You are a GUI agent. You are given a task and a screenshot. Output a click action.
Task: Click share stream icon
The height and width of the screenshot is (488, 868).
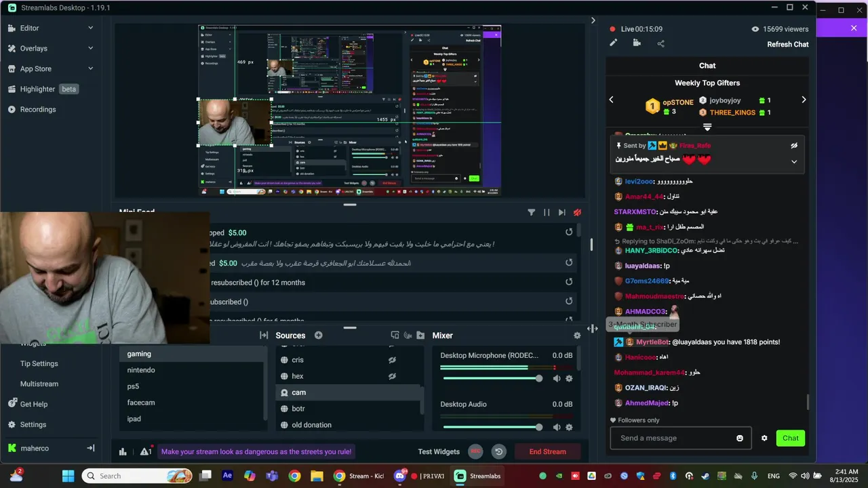coord(661,43)
